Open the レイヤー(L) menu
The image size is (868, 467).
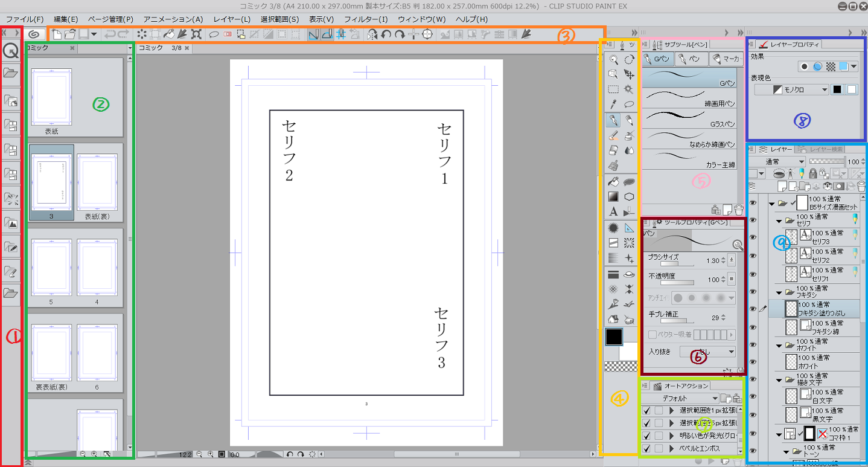point(232,19)
